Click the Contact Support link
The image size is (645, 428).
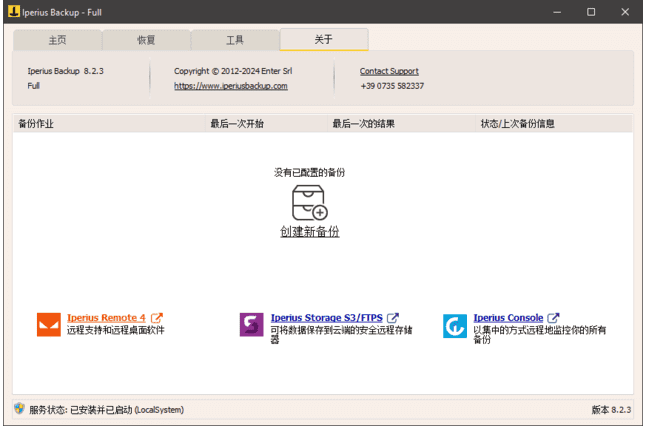coord(389,71)
